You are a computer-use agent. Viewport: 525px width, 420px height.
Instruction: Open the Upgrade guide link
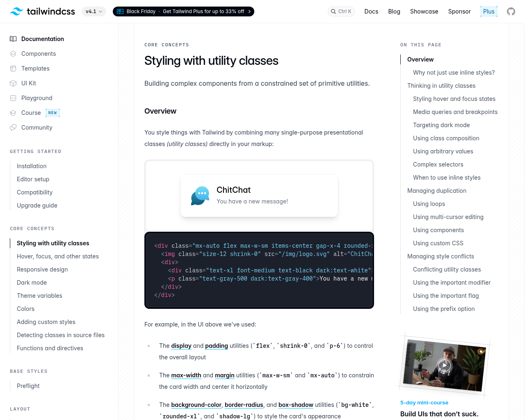37,205
